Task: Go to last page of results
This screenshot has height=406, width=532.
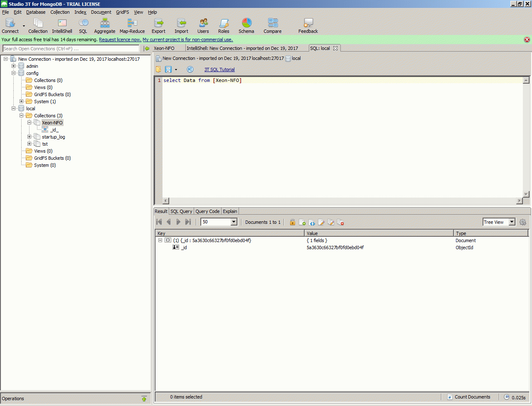Action: coord(188,222)
